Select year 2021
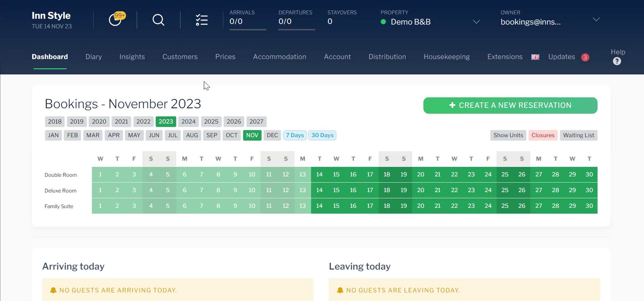 pyautogui.click(x=121, y=122)
